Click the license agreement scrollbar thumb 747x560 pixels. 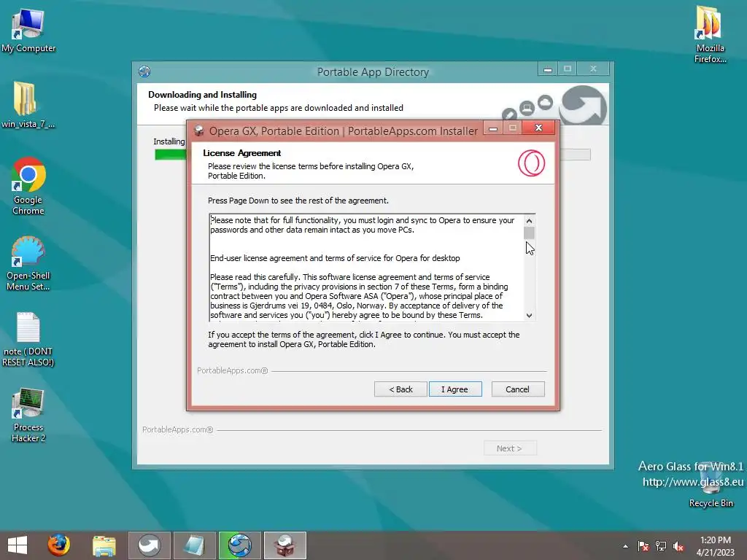click(529, 233)
